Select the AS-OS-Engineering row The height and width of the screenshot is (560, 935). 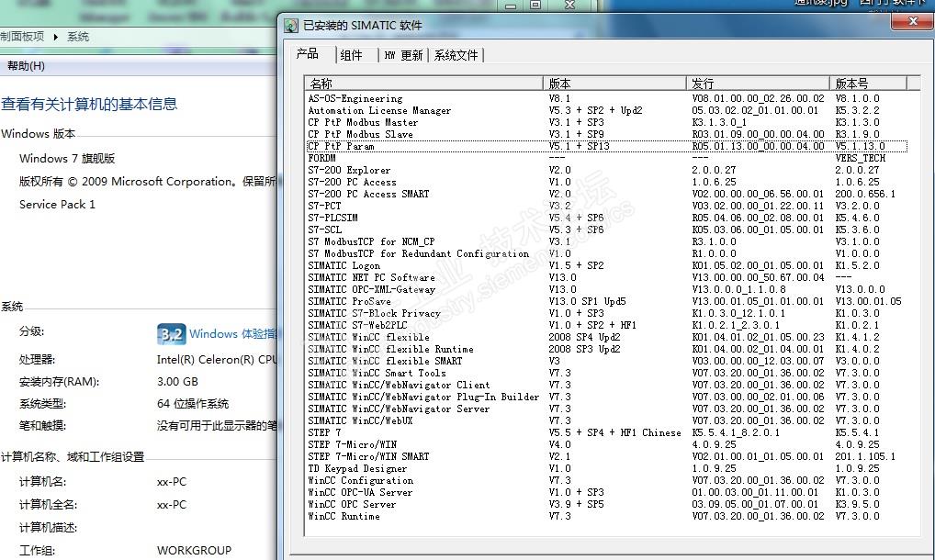coord(606,98)
